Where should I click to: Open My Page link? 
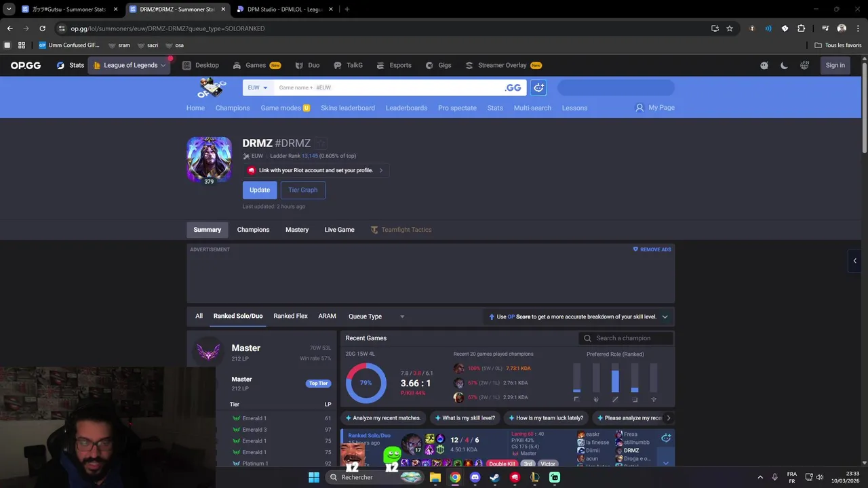click(x=655, y=107)
